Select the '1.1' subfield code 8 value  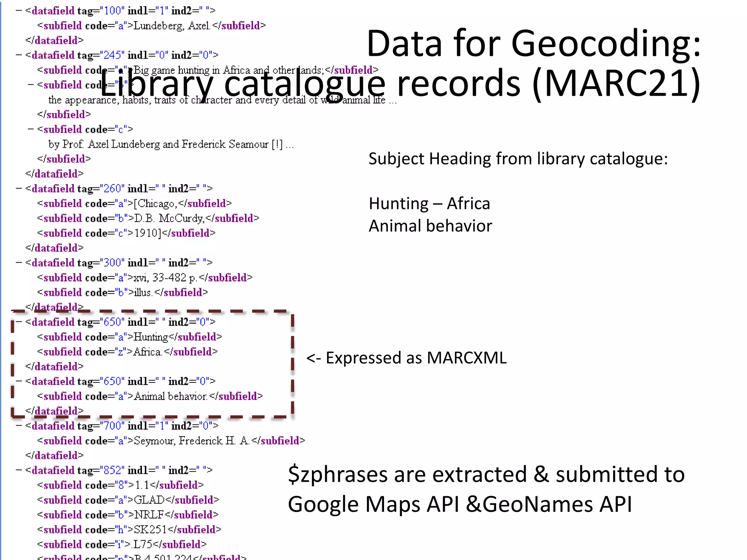(x=142, y=485)
